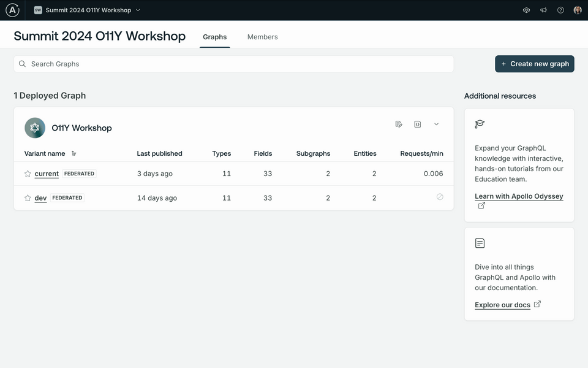588x368 pixels.
Task: Click '14 days ago' in dev row
Action: [x=157, y=198]
